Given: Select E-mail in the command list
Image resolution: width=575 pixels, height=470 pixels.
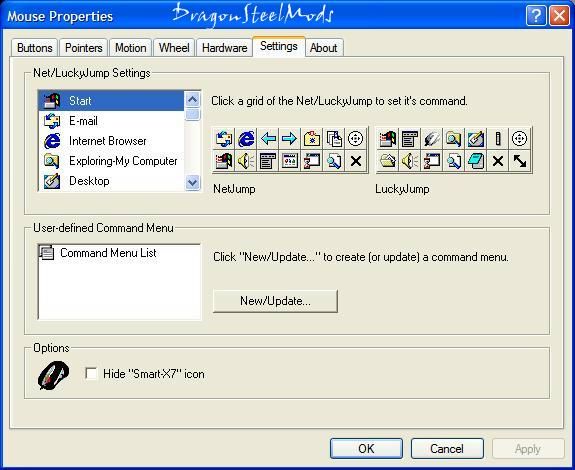Looking at the screenshot, I should 111,121.
